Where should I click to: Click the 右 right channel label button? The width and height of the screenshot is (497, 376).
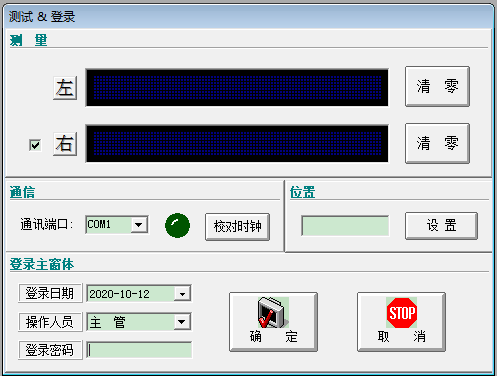click(x=65, y=144)
